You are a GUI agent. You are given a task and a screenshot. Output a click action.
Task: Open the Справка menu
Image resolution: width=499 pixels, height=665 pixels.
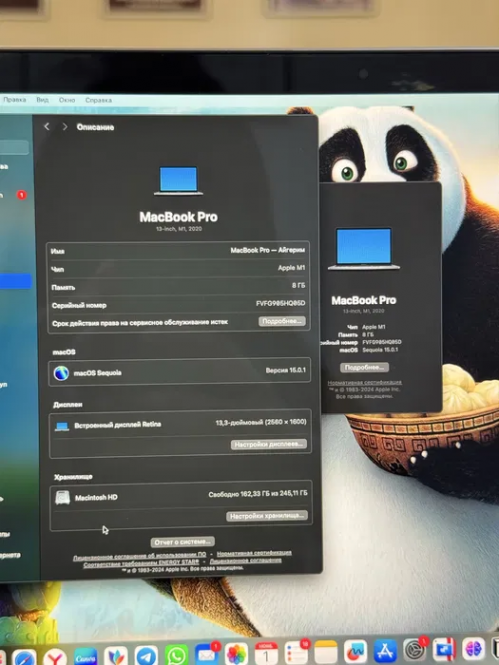point(98,100)
